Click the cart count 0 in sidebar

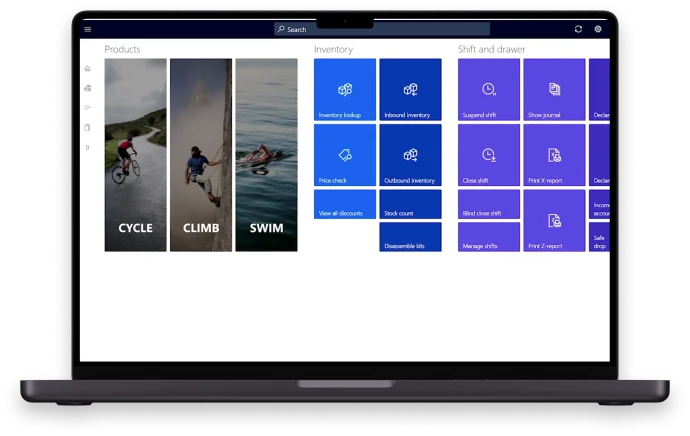[x=88, y=147]
